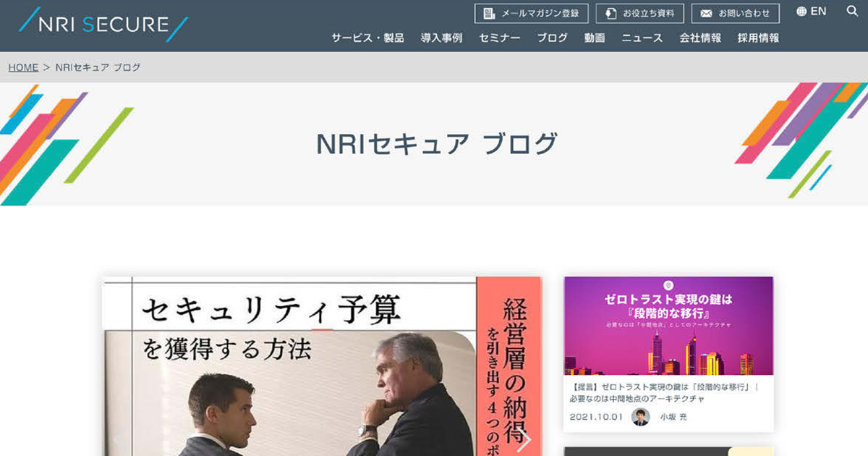Open お問い合わせ button
The image size is (868, 456).
(x=736, y=14)
